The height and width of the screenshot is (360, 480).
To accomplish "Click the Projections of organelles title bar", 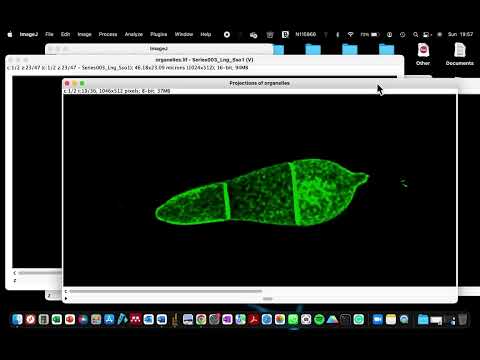I will [260, 83].
